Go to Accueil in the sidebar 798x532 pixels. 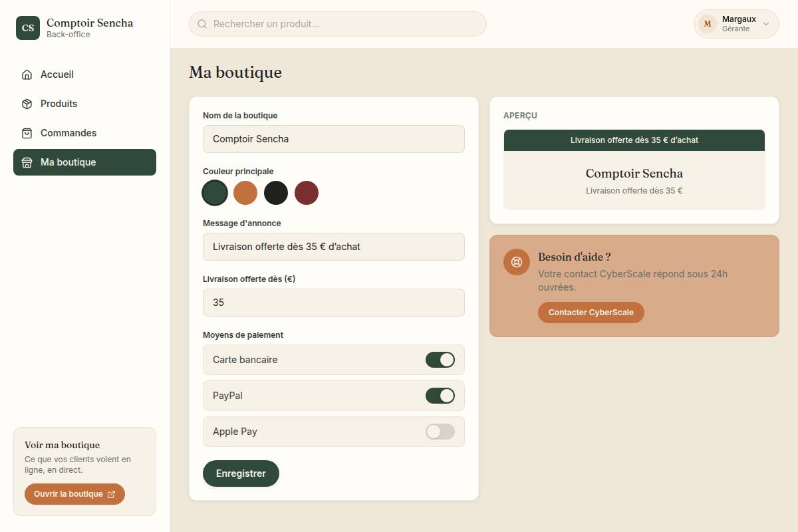point(84,74)
